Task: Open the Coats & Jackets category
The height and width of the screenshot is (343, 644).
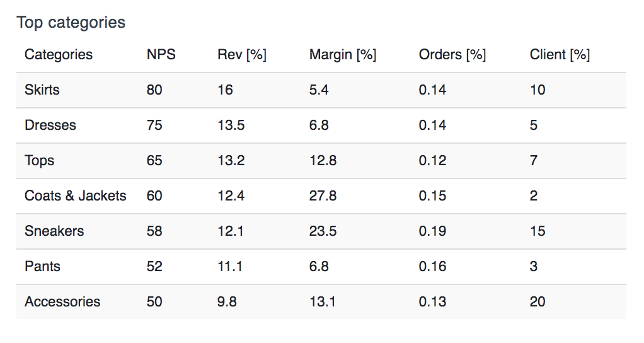Action: pos(76,196)
